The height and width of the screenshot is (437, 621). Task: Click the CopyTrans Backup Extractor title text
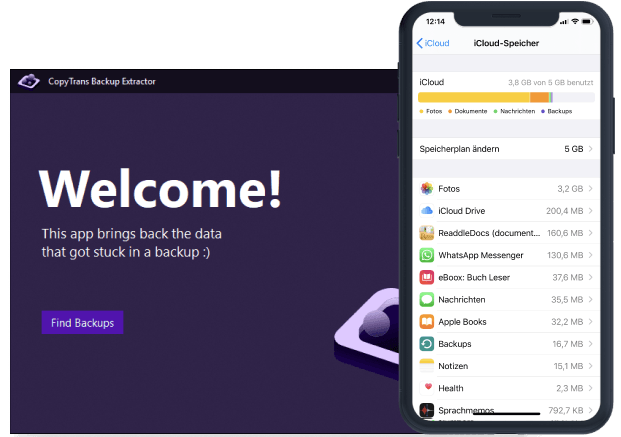102,81
